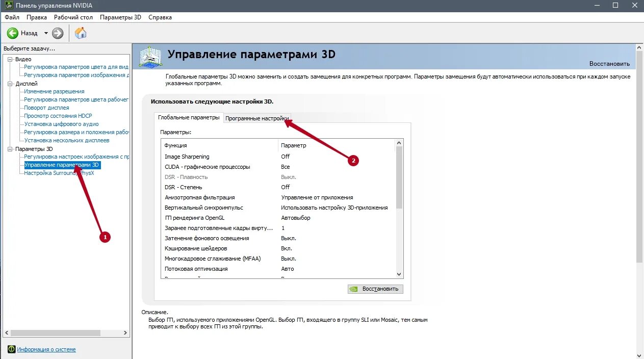Select Управление параметрами 3D tree item

point(62,165)
